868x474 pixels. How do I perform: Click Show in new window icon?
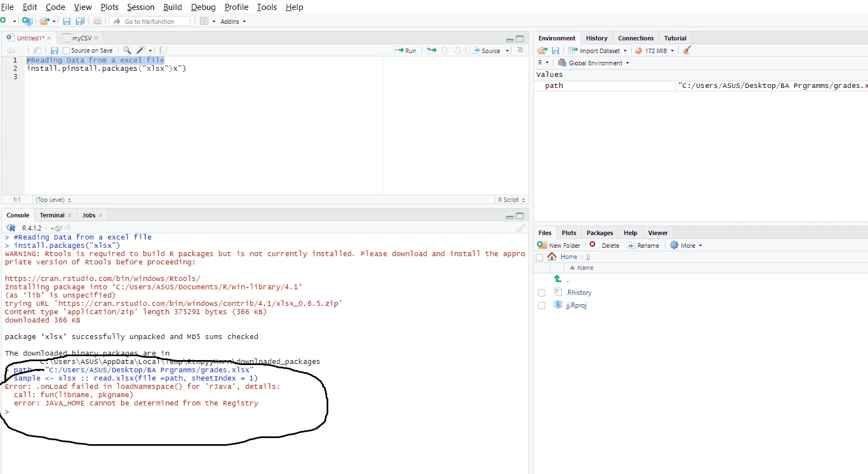(x=37, y=50)
